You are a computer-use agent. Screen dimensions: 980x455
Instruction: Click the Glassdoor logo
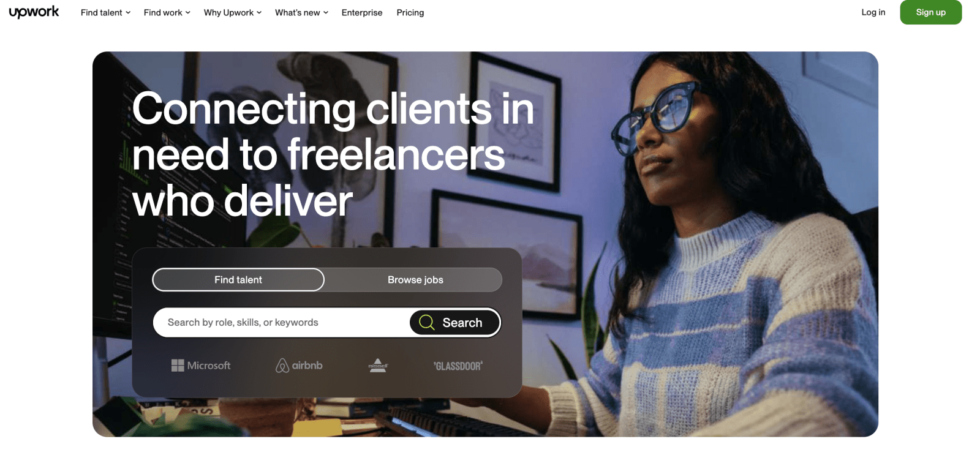(x=458, y=366)
